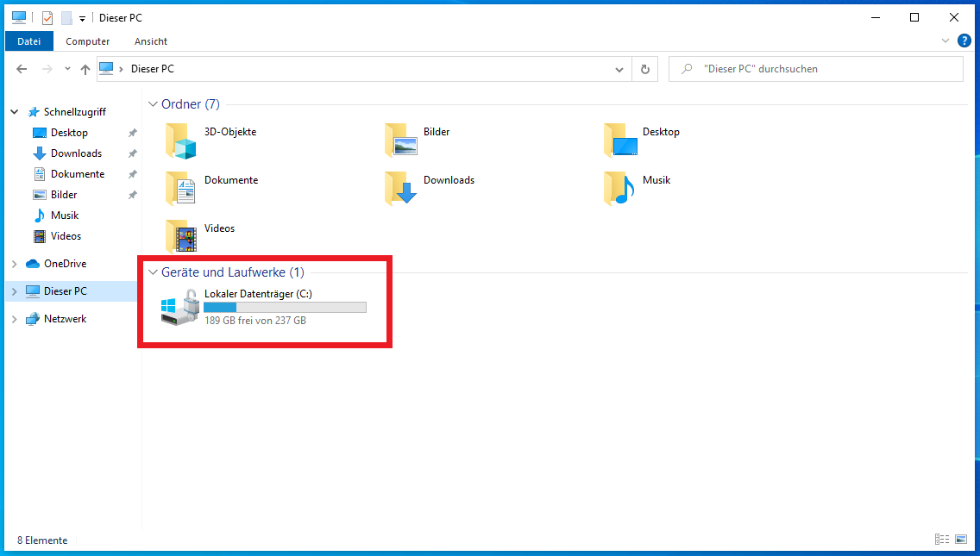Click the C: drive storage usage bar

[x=285, y=307]
